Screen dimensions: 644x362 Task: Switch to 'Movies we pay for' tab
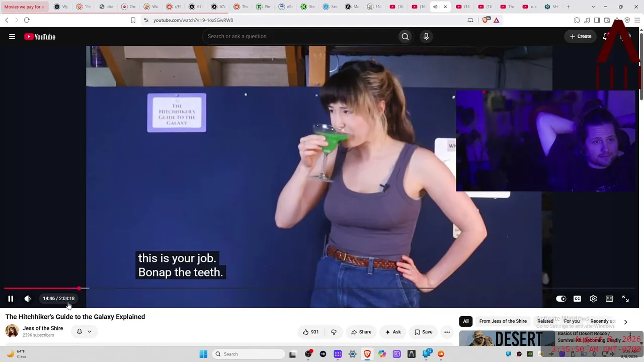[24, 7]
